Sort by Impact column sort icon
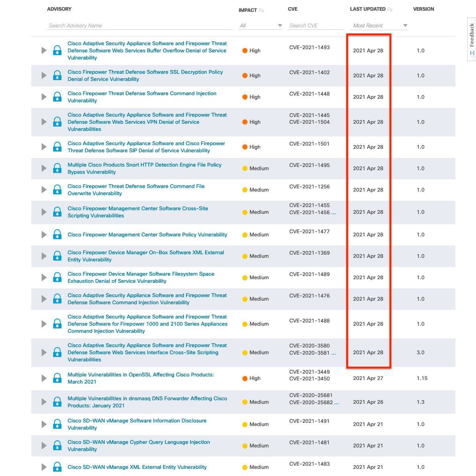The width and height of the screenshot is (476, 476). [261, 10]
